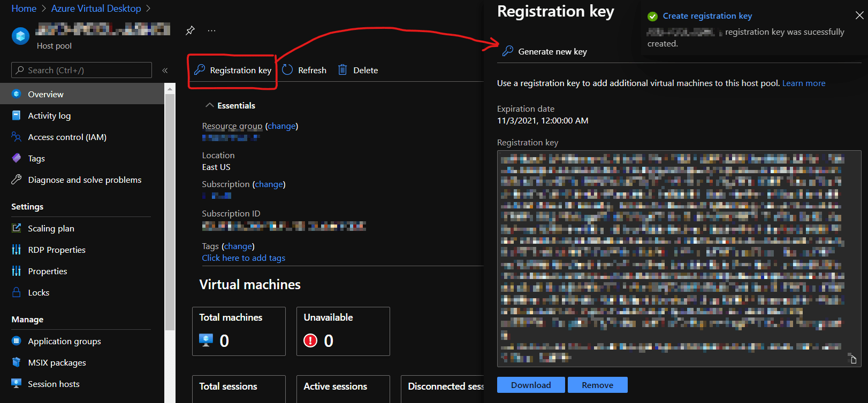
Task: Open the Create registration key notification title
Action: pyautogui.click(x=707, y=16)
